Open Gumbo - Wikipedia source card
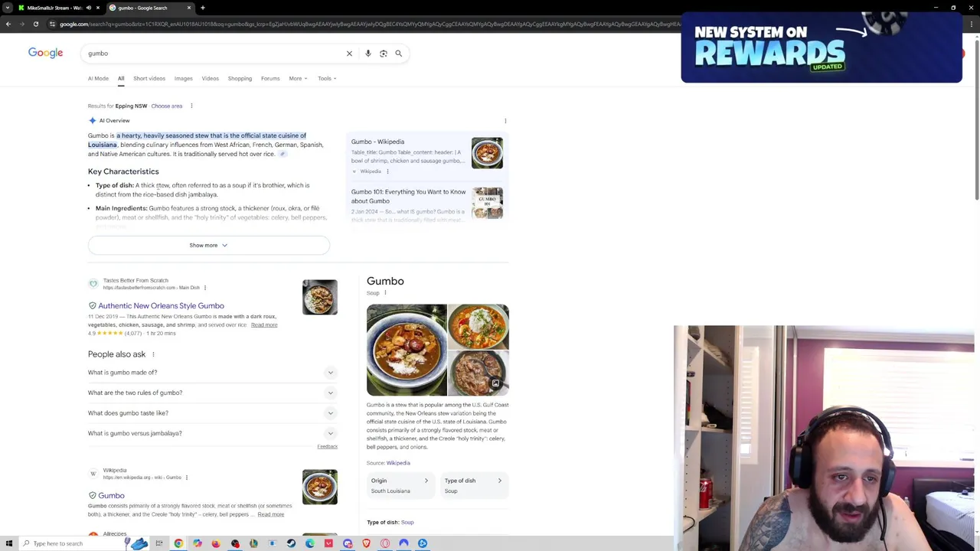The width and height of the screenshot is (980, 551). 426,155
